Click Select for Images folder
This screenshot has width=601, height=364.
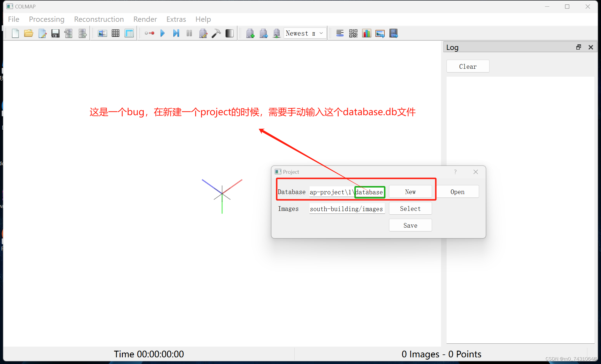410,209
